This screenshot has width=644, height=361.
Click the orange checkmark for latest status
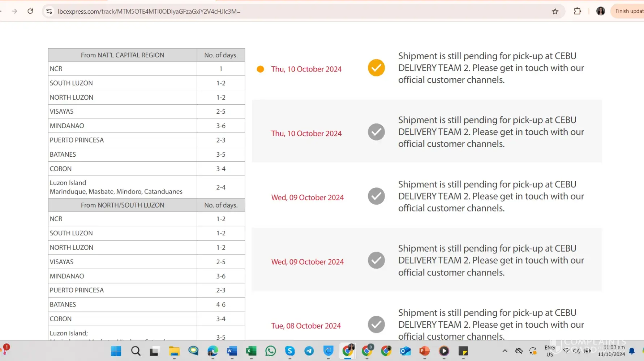click(376, 68)
